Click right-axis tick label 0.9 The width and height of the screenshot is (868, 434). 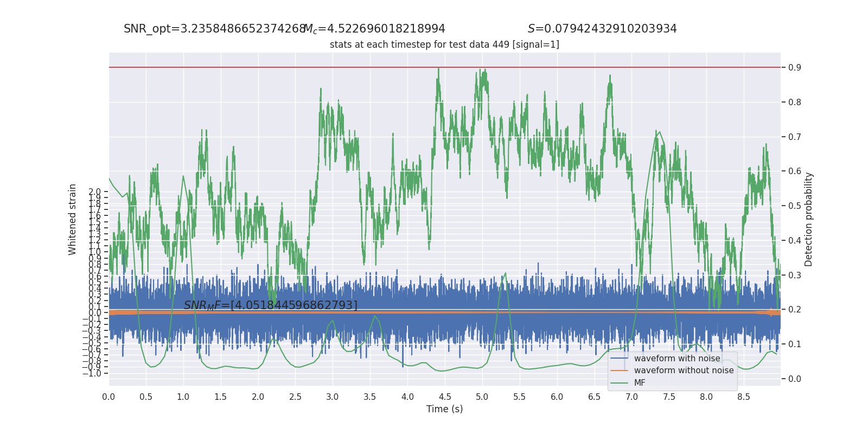coord(795,68)
